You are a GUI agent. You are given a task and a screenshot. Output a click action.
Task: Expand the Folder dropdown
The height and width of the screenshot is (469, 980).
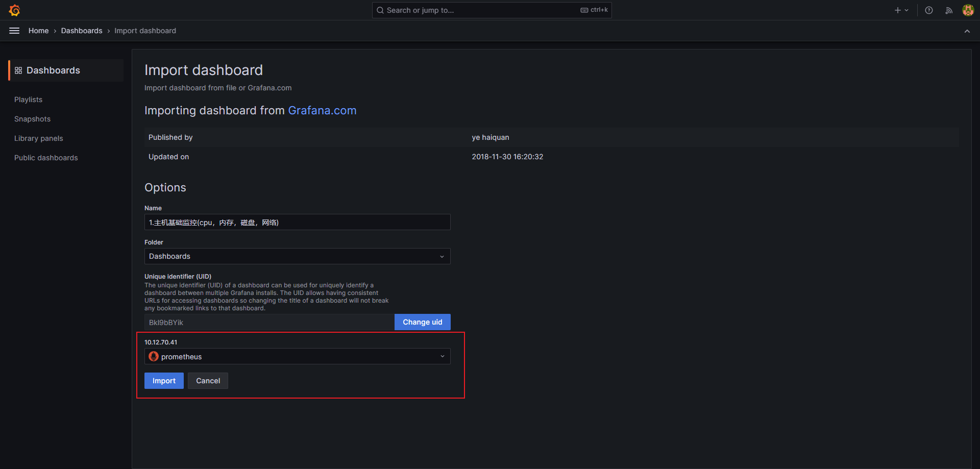pyautogui.click(x=297, y=256)
